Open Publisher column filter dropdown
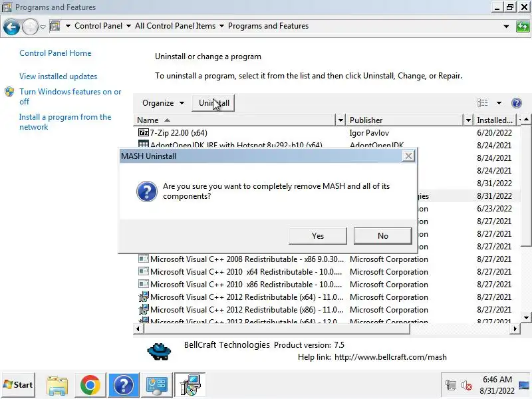The height and width of the screenshot is (399, 532). point(468,120)
